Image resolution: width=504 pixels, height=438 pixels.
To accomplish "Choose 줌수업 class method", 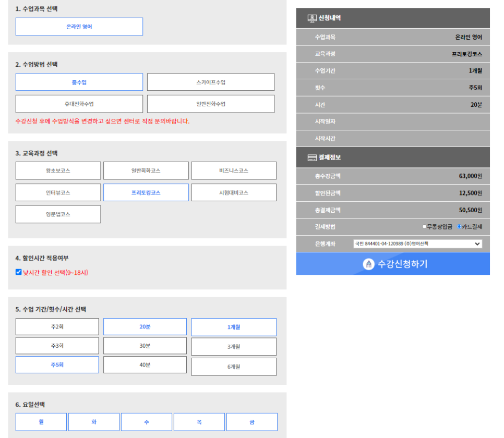I will 79,82.
